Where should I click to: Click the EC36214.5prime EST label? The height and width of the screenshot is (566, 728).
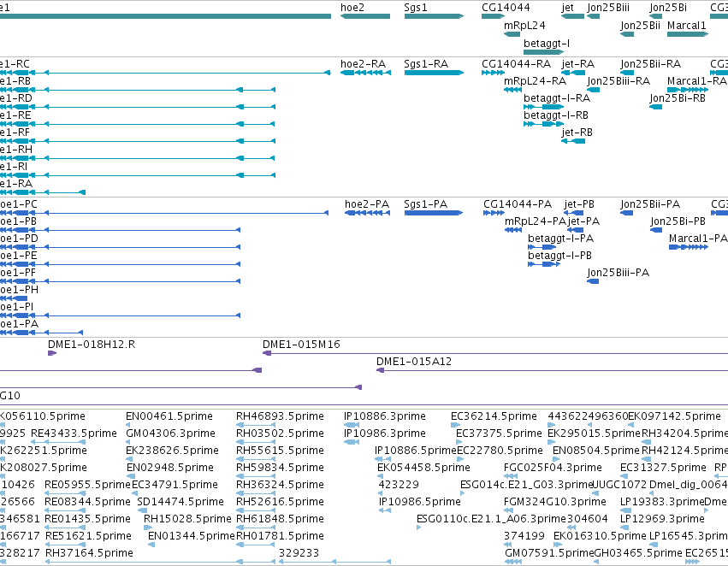tap(494, 416)
